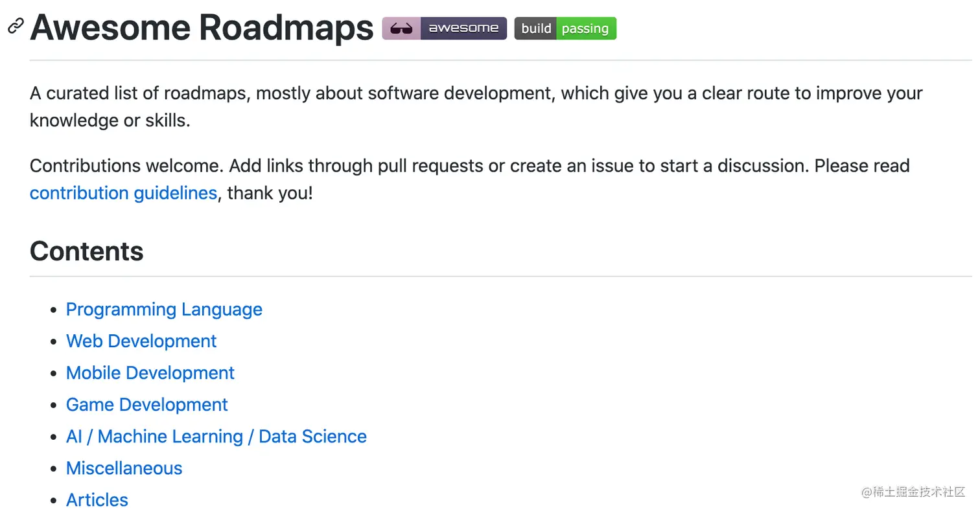Viewport: 980px width, 513px height.
Task: Click the 'Contributions welcome' paragraph text
Action: point(470,179)
